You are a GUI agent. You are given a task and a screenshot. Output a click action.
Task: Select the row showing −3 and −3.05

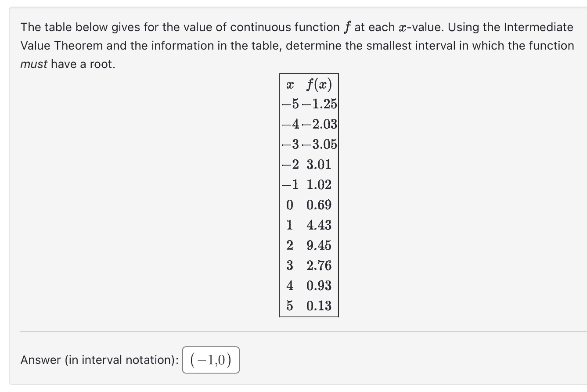pyautogui.click(x=309, y=144)
